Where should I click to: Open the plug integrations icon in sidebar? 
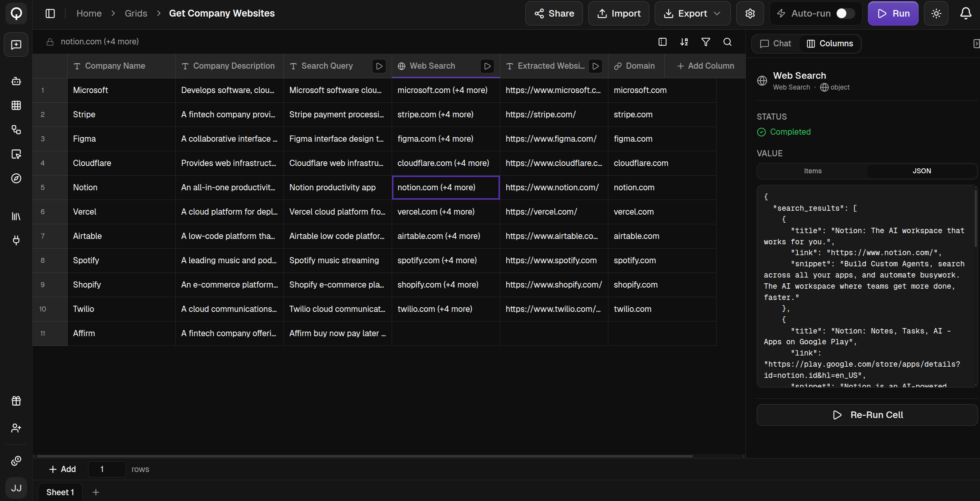(16, 240)
